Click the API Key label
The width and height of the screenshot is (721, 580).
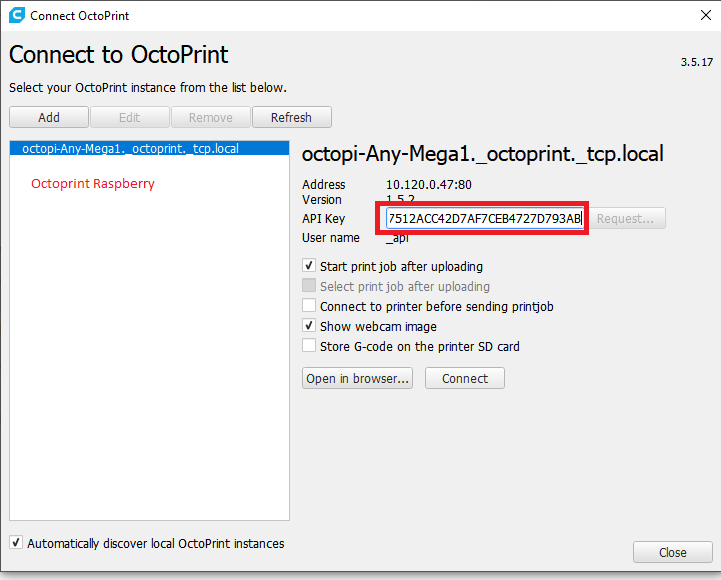click(323, 218)
